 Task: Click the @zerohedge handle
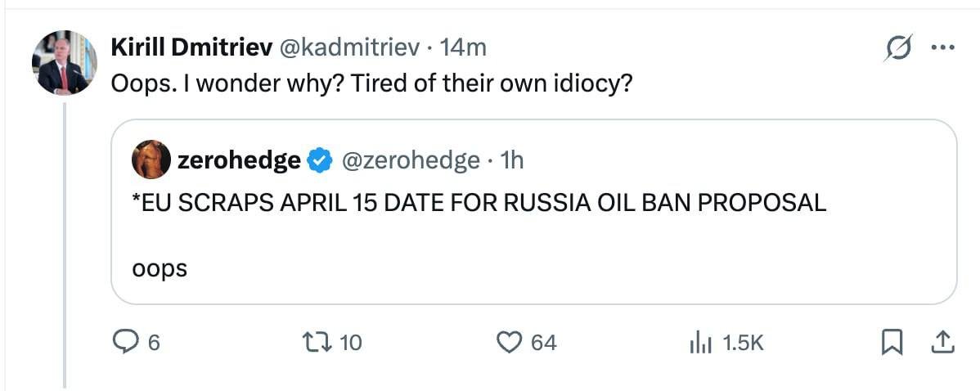pyautogui.click(x=409, y=161)
